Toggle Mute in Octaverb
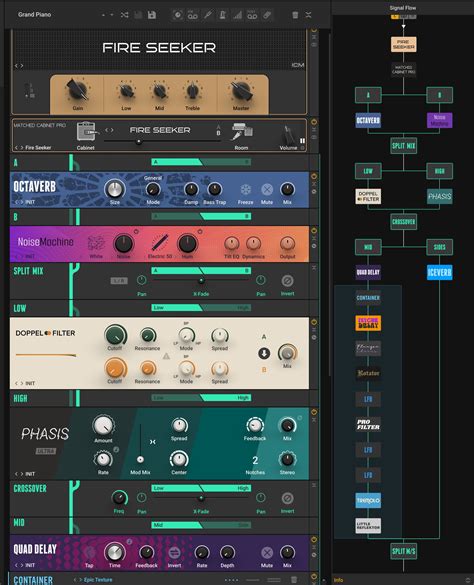 point(267,190)
